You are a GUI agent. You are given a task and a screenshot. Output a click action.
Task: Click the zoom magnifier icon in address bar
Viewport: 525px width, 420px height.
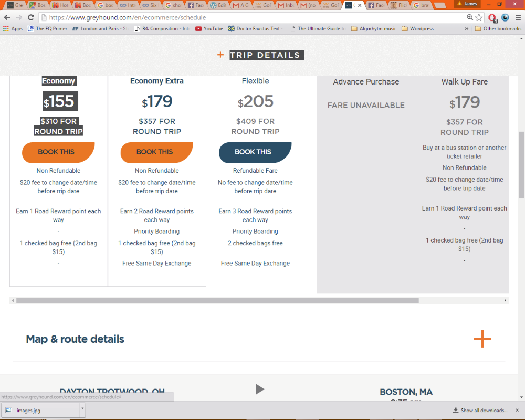[x=470, y=17]
